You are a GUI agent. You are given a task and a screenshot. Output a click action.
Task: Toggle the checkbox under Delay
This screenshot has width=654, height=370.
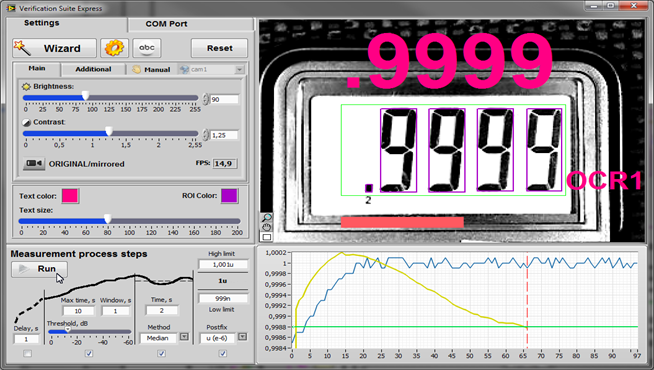click(x=28, y=354)
